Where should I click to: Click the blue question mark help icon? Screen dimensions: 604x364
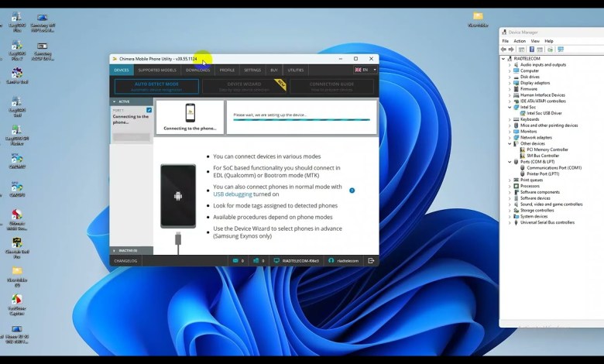tap(352, 191)
